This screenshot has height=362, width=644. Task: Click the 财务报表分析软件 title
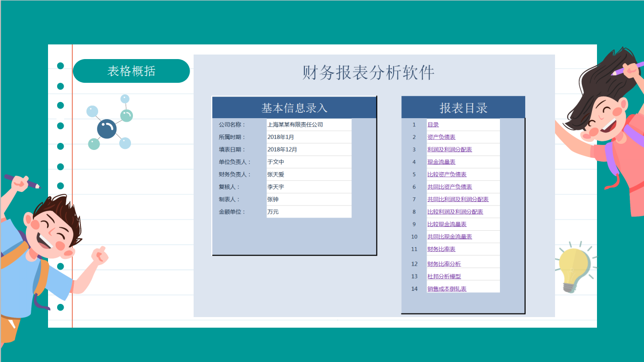click(369, 73)
